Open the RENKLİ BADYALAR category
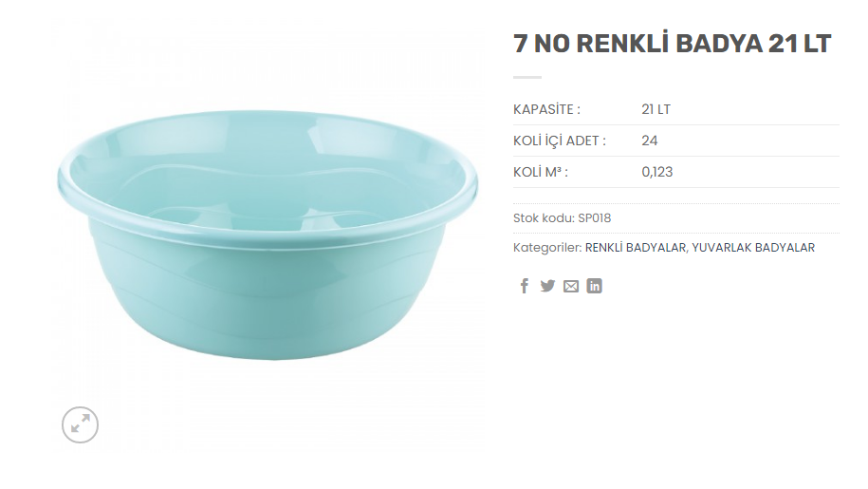Image resolution: width=868 pixels, height=489 pixels. [x=635, y=248]
